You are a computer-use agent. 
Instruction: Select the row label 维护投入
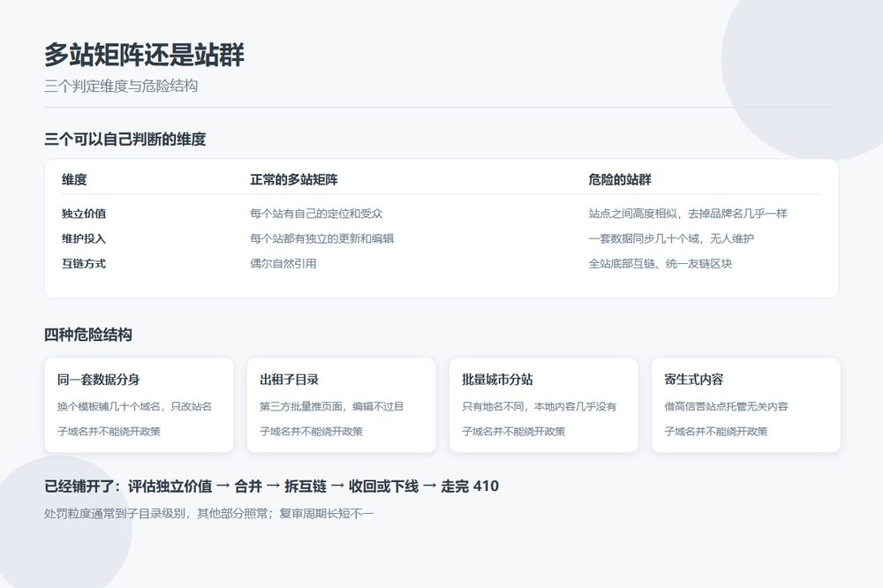(84, 238)
